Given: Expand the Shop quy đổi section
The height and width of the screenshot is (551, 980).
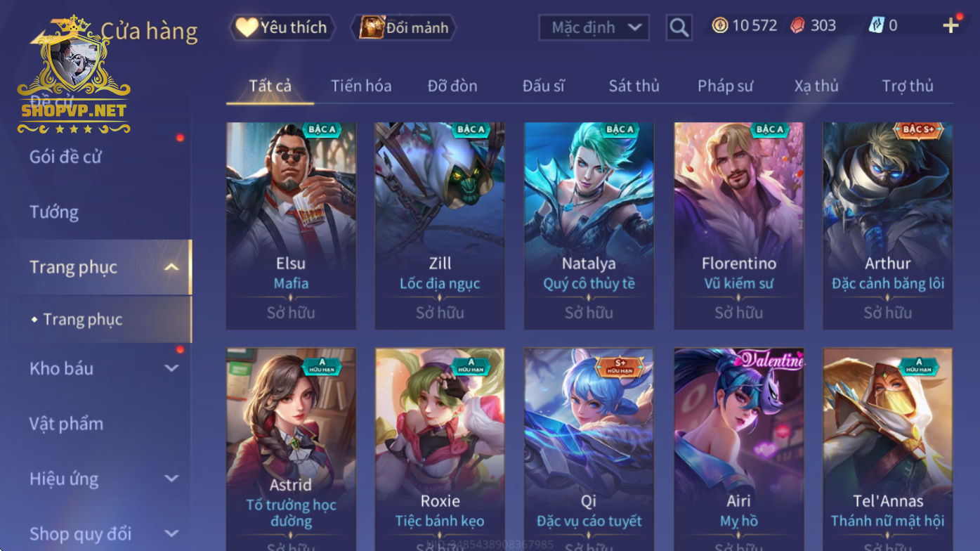Looking at the screenshot, I should (171, 534).
